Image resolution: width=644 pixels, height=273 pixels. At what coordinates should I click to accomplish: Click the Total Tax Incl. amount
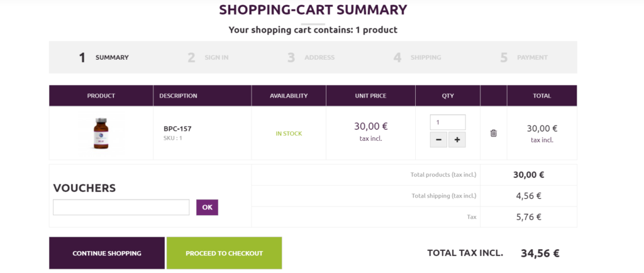click(x=540, y=253)
